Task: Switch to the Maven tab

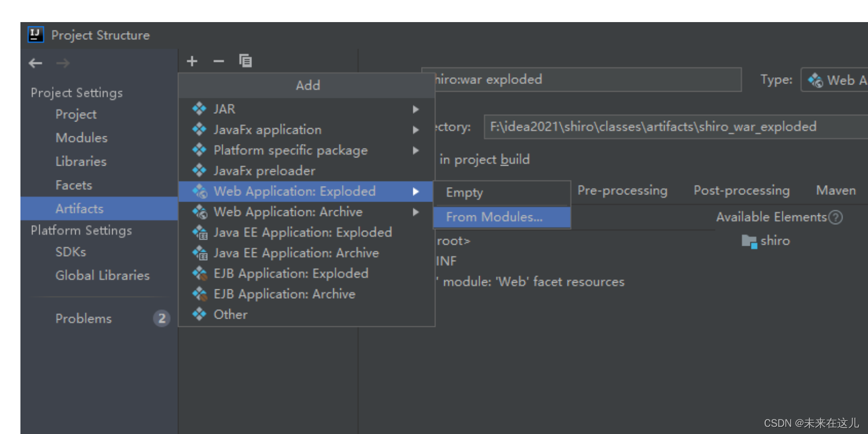Action: tap(836, 190)
